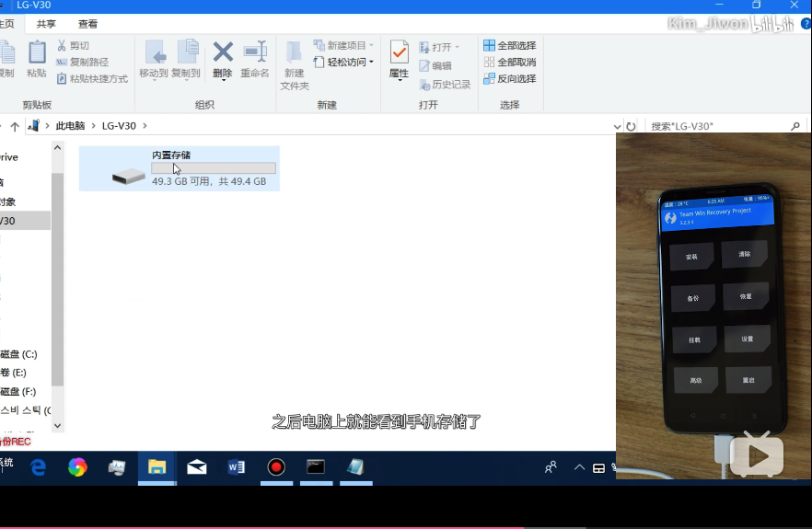Click Select none (全部取消)
Screen dimensions: 812x529
click(510, 63)
